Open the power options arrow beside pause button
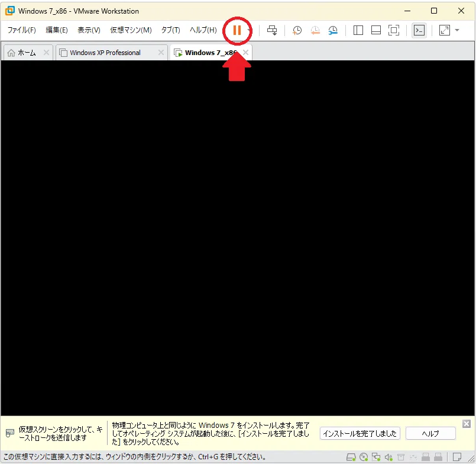 (249, 30)
